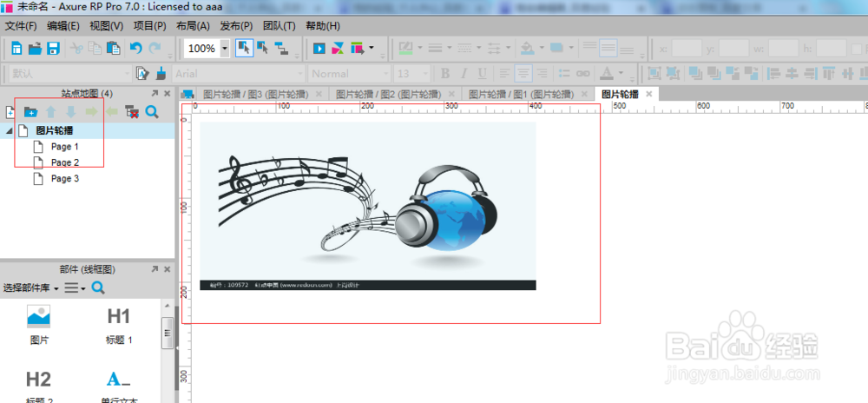Save the project with the floppy icon
The width and height of the screenshot is (868, 403).
[53, 49]
